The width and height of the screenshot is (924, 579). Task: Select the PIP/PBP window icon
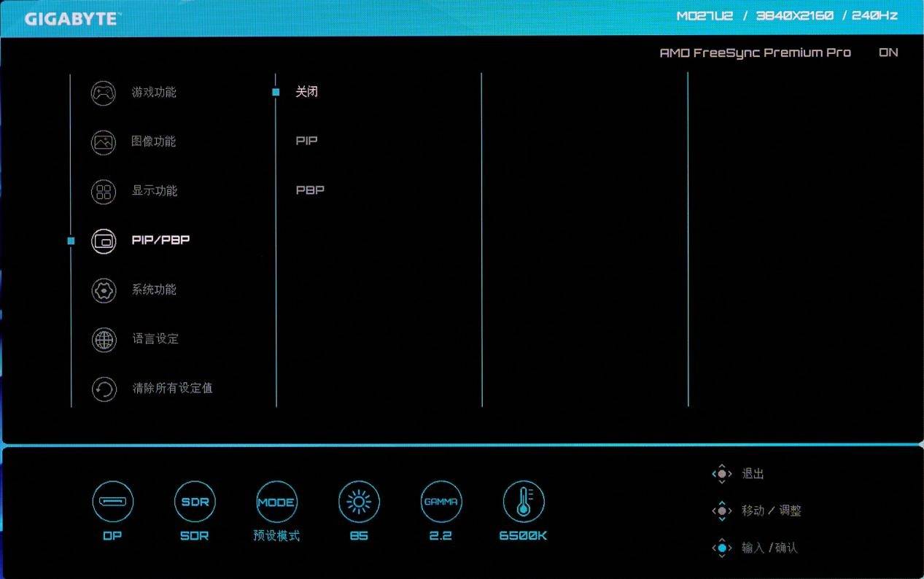104,241
